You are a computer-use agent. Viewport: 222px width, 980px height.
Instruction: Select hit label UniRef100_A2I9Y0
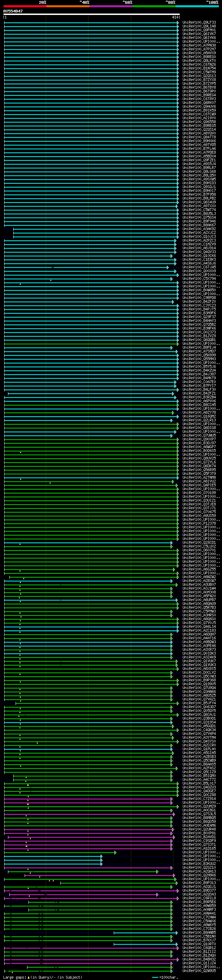(x=199, y=118)
